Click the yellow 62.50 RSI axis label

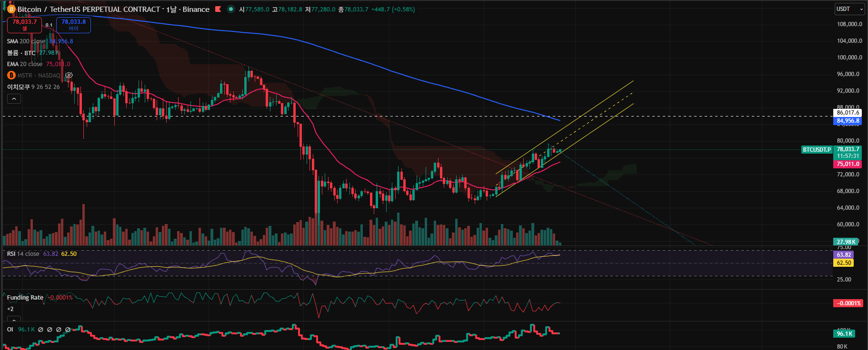click(844, 263)
